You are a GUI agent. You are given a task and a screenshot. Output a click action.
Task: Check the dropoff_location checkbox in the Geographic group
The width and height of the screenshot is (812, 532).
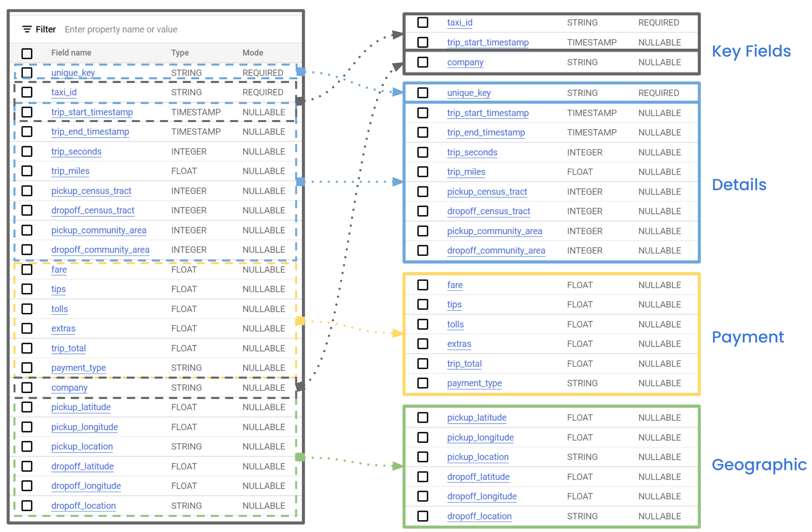pos(422,516)
